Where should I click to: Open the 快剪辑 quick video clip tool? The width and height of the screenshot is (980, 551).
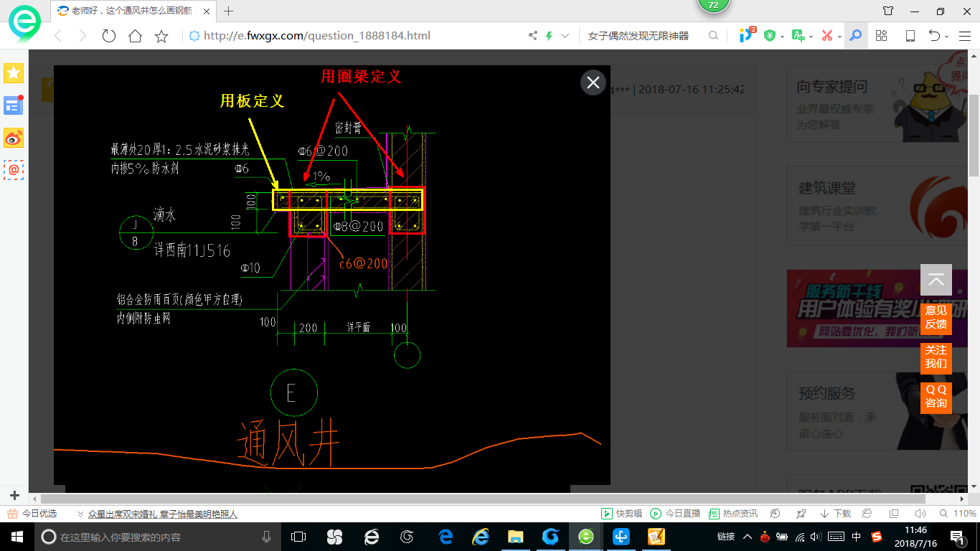[621, 514]
